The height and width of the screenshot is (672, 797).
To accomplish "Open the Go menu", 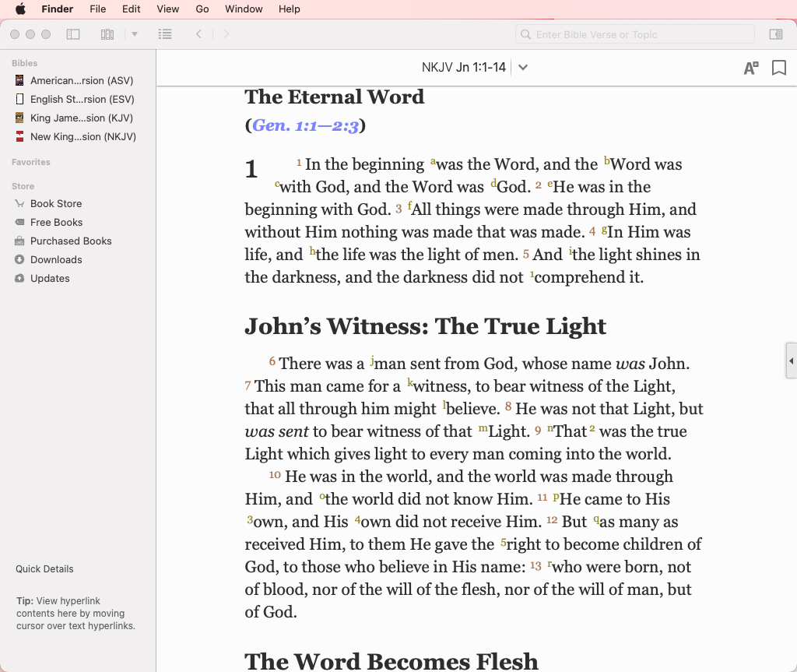I will pyautogui.click(x=202, y=9).
